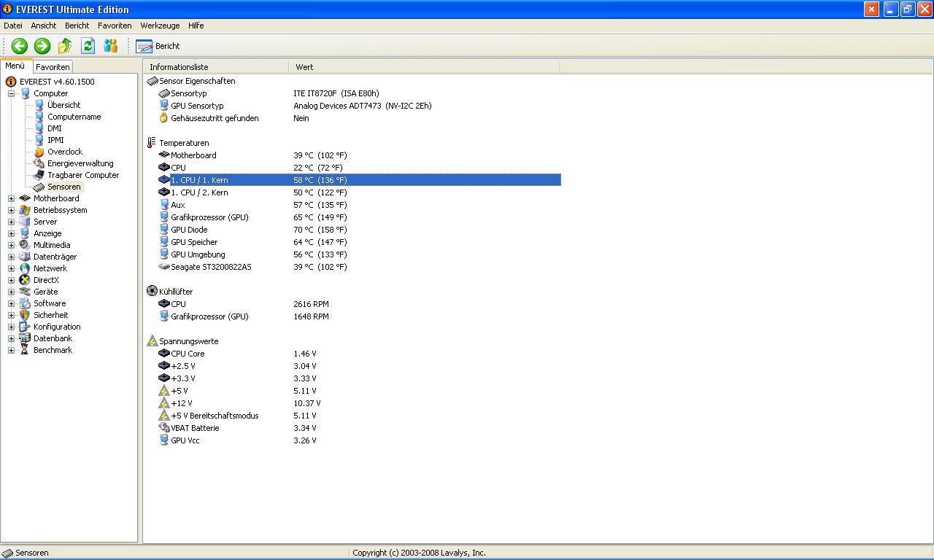Select the GPU Vcc row
Viewport: 934px width, 560px height.
352,440
